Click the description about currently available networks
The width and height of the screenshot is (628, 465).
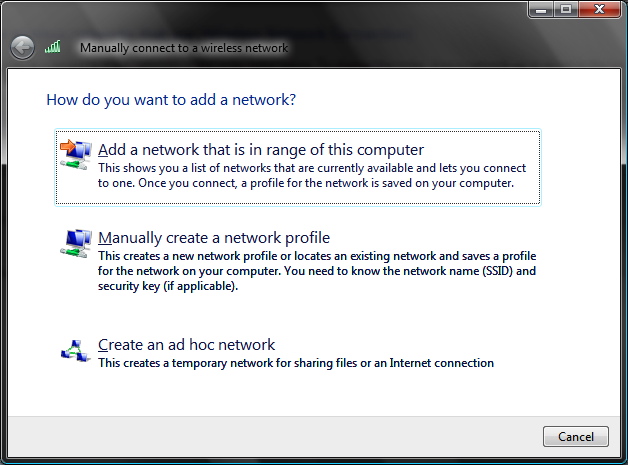click(x=311, y=176)
